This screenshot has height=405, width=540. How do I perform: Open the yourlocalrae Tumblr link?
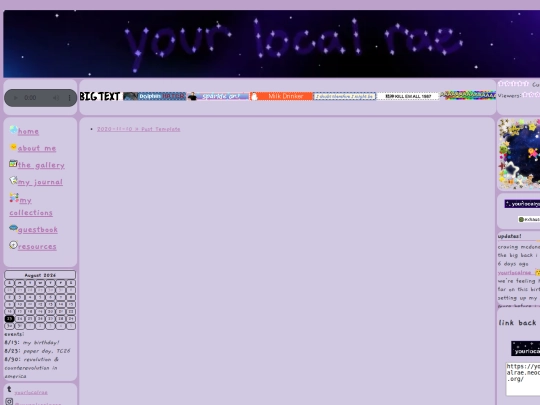point(31,393)
